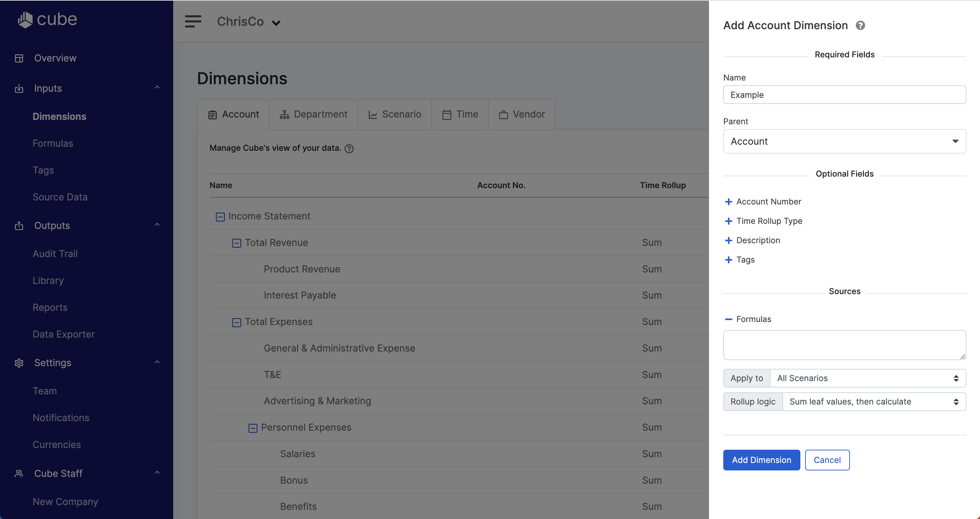
Task: Select the T&E row
Action: [459, 375]
